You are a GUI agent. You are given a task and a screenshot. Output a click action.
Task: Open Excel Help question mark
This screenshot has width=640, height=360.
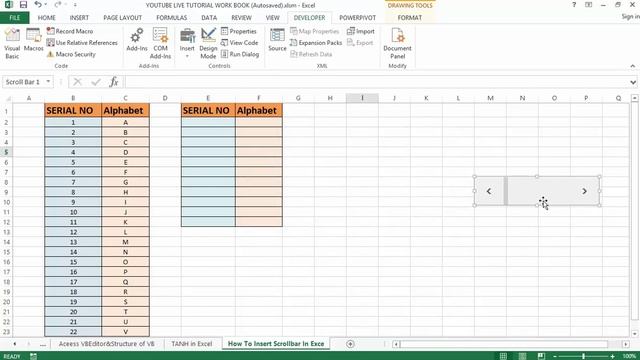tap(574, 5)
